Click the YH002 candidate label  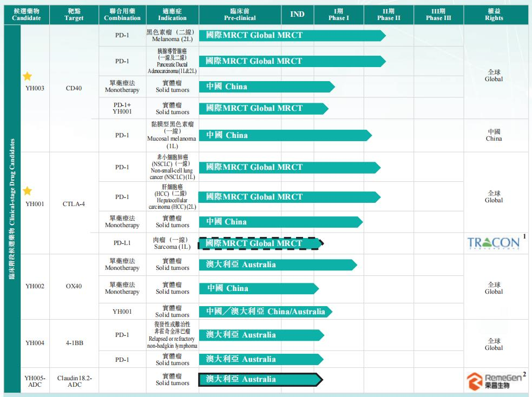point(35,286)
